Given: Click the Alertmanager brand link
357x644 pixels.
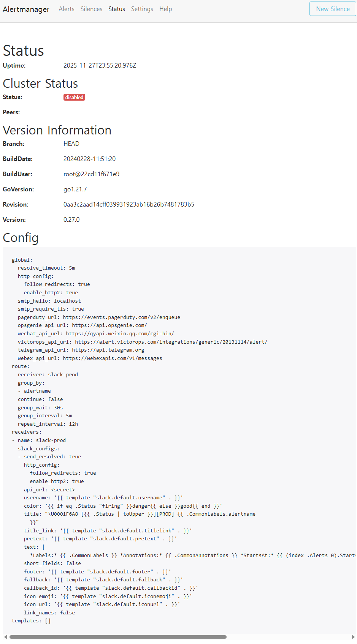Looking at the screenshot, I should coord(26,9).
